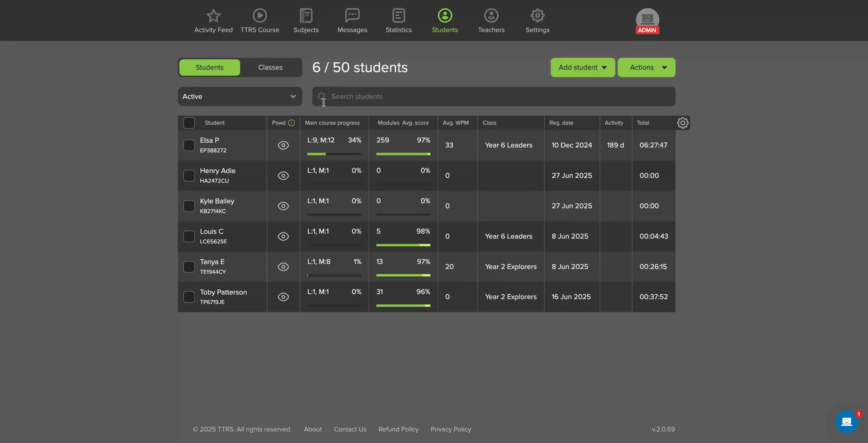Check Toby Patterson's row

pyautogui.click(x=189, y=297)
